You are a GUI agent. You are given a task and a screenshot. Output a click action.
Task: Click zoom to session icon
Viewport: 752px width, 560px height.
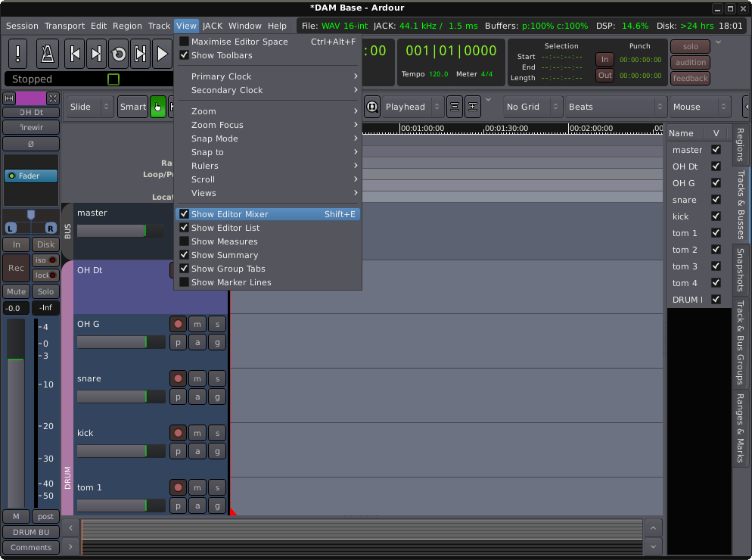372,107
